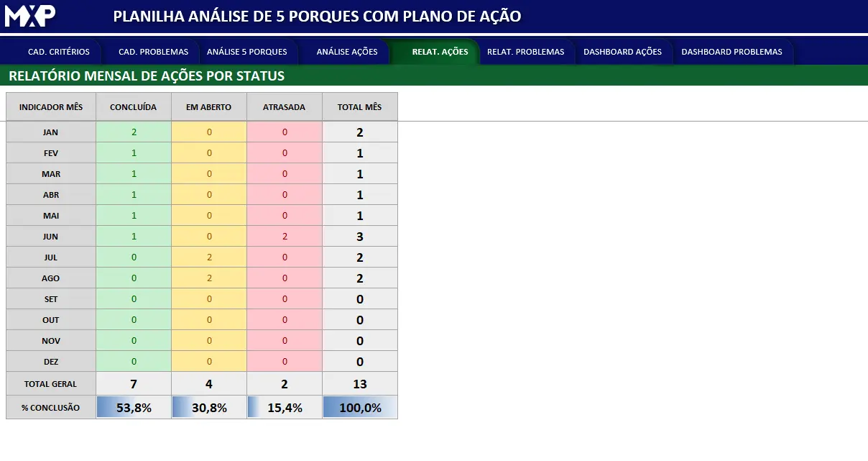Click the JUL em aberto yellow cell

209,257
